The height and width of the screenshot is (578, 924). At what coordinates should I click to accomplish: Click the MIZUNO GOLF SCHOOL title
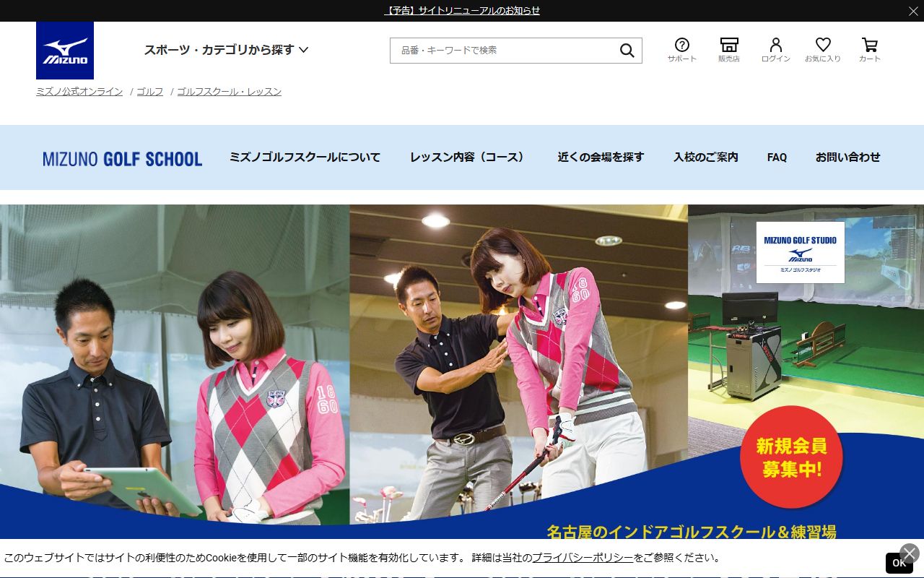click(x=122, y=158)
